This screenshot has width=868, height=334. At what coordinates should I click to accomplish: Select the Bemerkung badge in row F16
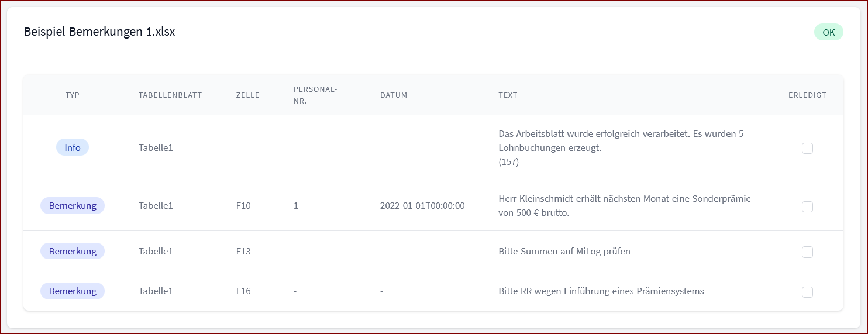tap(73, 291)
